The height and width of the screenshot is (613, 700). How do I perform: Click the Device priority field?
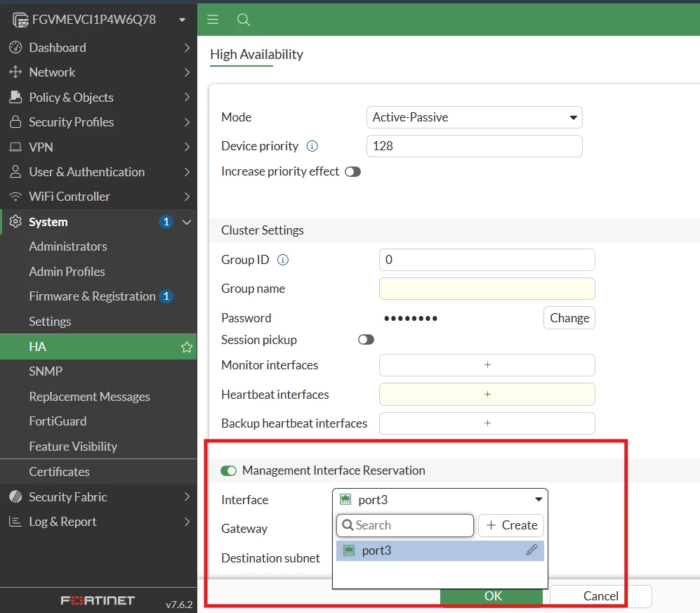474,146
